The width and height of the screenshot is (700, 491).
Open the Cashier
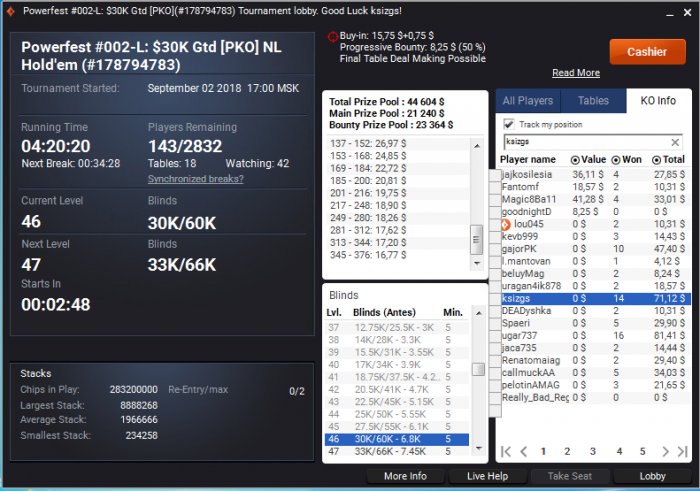tap(647, 52)
